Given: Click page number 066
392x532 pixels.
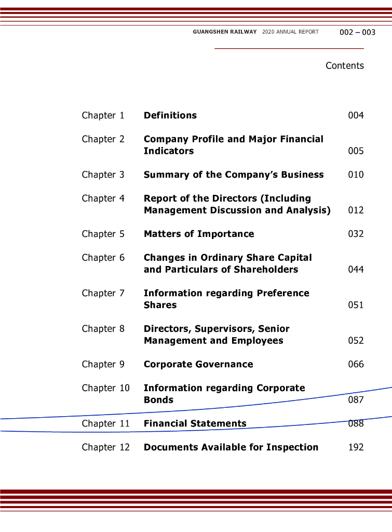Looking at the screenshot, I should coord(356,364).
